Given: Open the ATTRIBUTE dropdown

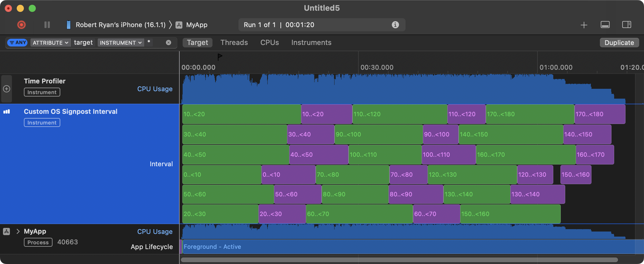Looking at the screenshot, I should [x=50, y=43].
